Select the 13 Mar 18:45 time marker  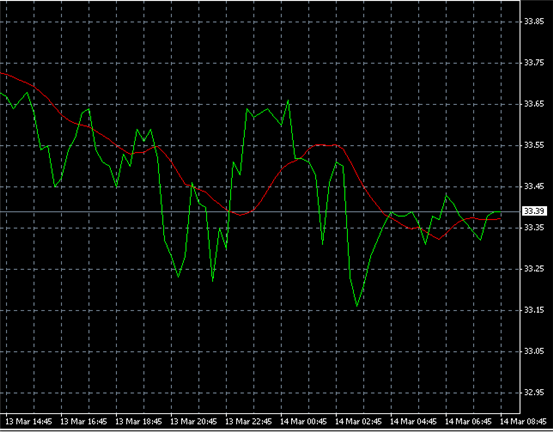(x=139, y=421)
